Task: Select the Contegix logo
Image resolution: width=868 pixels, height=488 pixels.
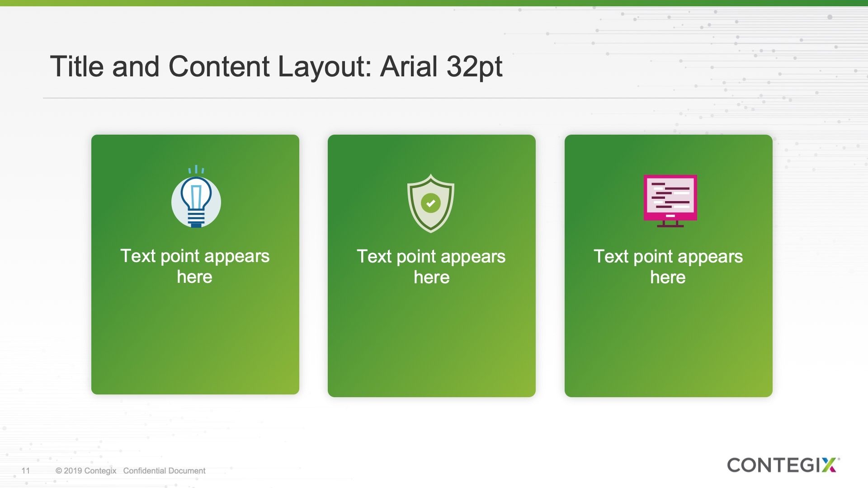Action: point(783,465)
